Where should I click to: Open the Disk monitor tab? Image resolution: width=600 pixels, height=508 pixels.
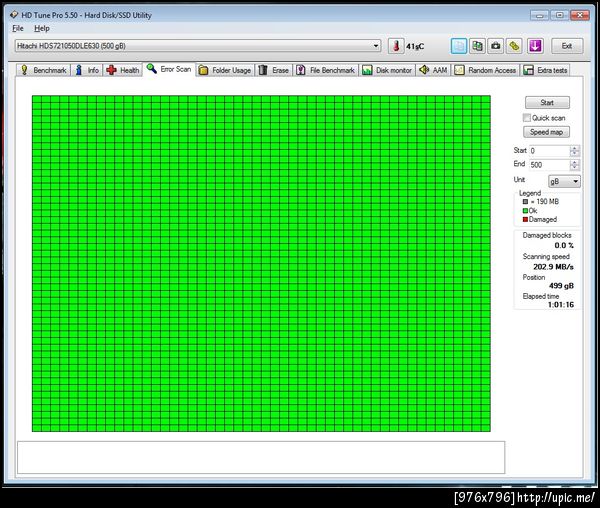coord(387,70)
